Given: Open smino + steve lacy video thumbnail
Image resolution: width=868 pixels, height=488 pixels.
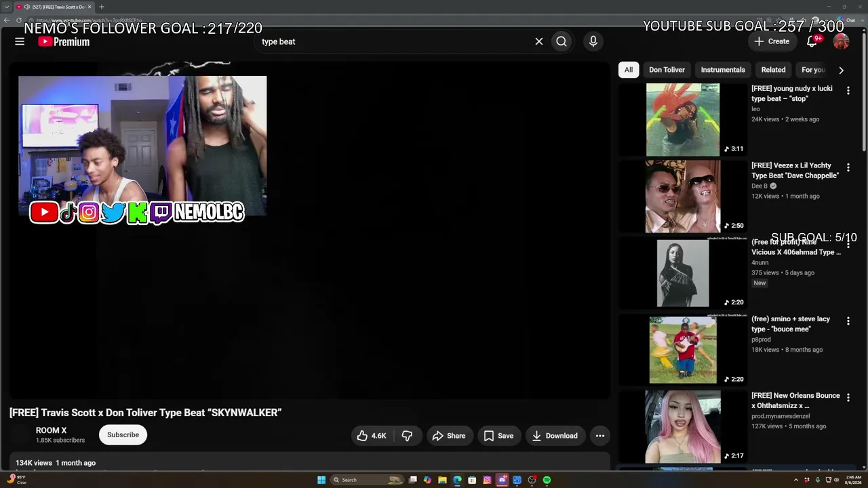Looking at the screenshot, I should tap(683, 350).
